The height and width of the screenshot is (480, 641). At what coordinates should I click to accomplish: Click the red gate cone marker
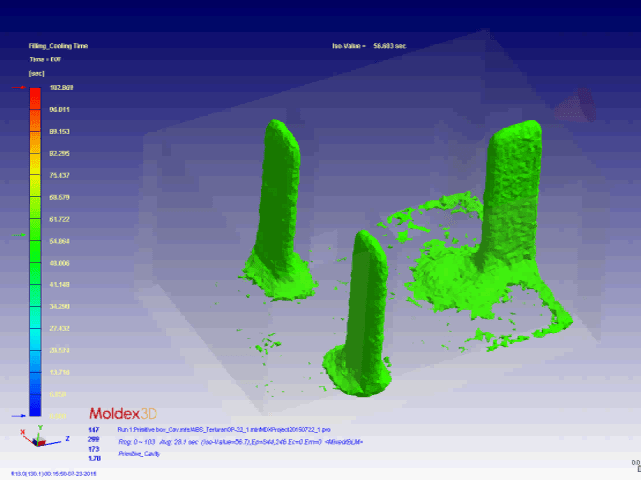click(576, 105)
